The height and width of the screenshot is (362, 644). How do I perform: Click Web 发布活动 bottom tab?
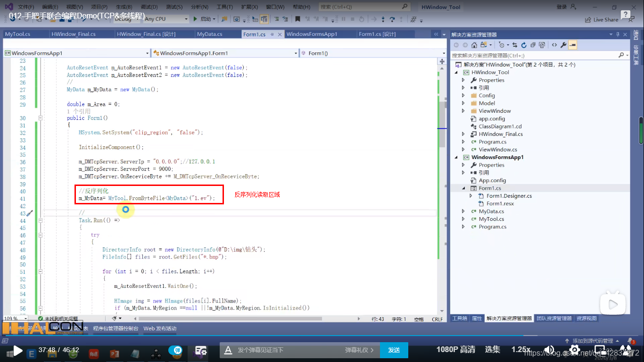(160, 328)
